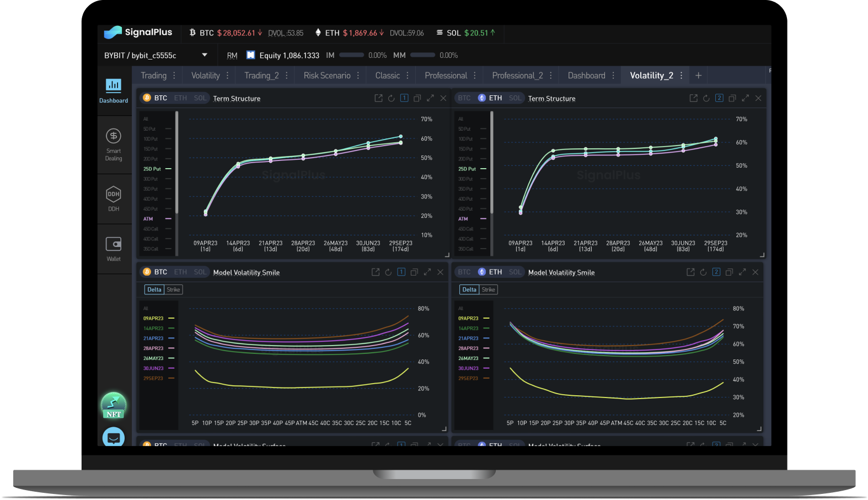This screenshot has height=500, width=868.
Task: Click the link group 2 badge in ETH Term Structure
Action: pos(719,98)
